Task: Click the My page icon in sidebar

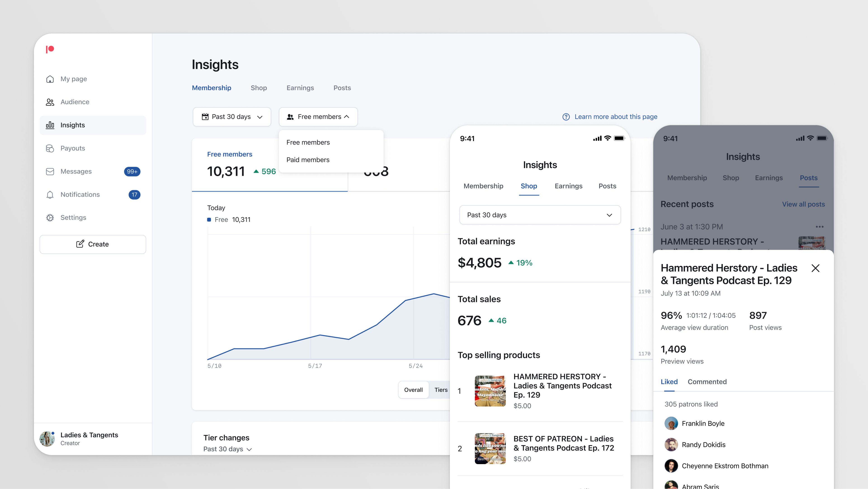Action: tap(50, 79)
